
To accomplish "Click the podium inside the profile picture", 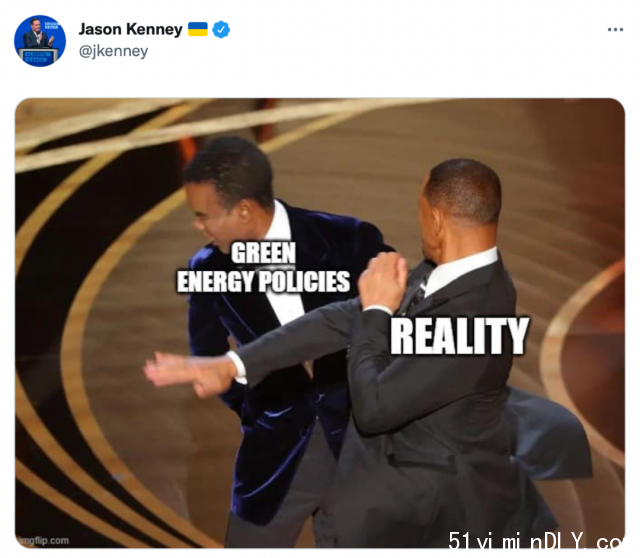I will [40, 56].
